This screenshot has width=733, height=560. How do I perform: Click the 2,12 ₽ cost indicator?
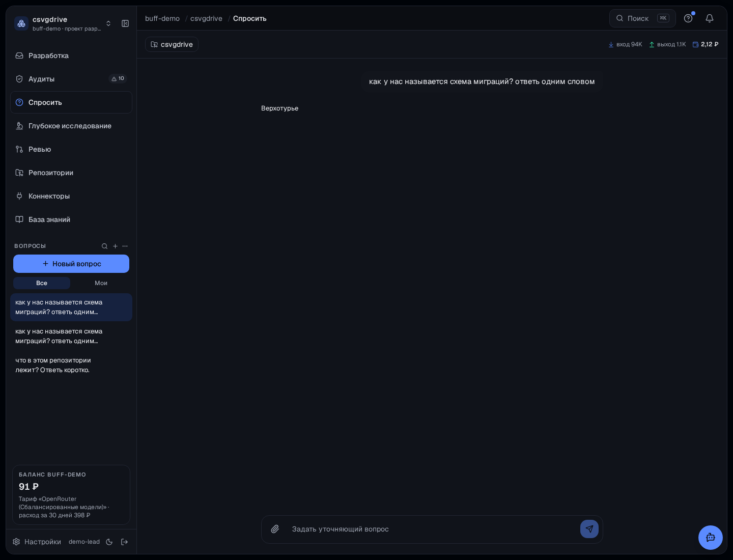[706, 44]
